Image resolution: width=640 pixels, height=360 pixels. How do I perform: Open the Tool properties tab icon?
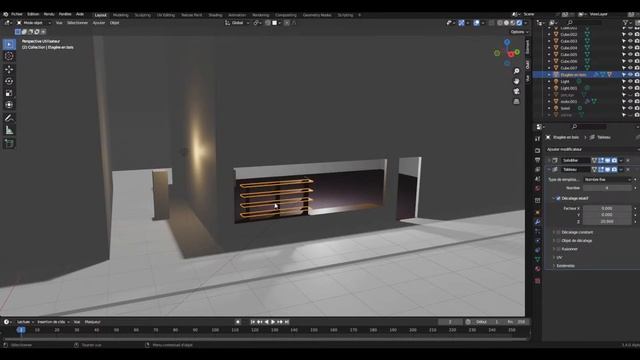click(538, 140)
